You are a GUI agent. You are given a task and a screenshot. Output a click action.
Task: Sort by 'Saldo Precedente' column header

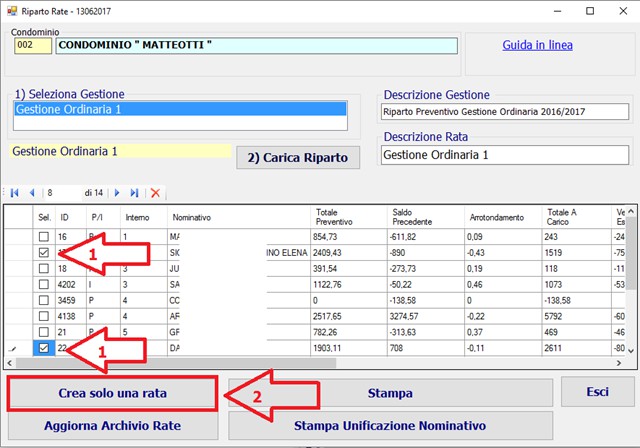point(426,217)
